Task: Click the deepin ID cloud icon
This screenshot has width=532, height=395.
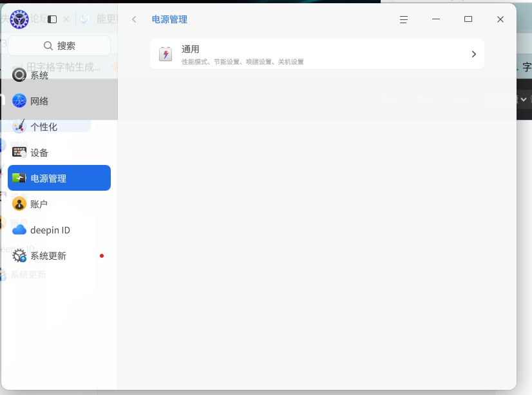Action: (19, 230)
